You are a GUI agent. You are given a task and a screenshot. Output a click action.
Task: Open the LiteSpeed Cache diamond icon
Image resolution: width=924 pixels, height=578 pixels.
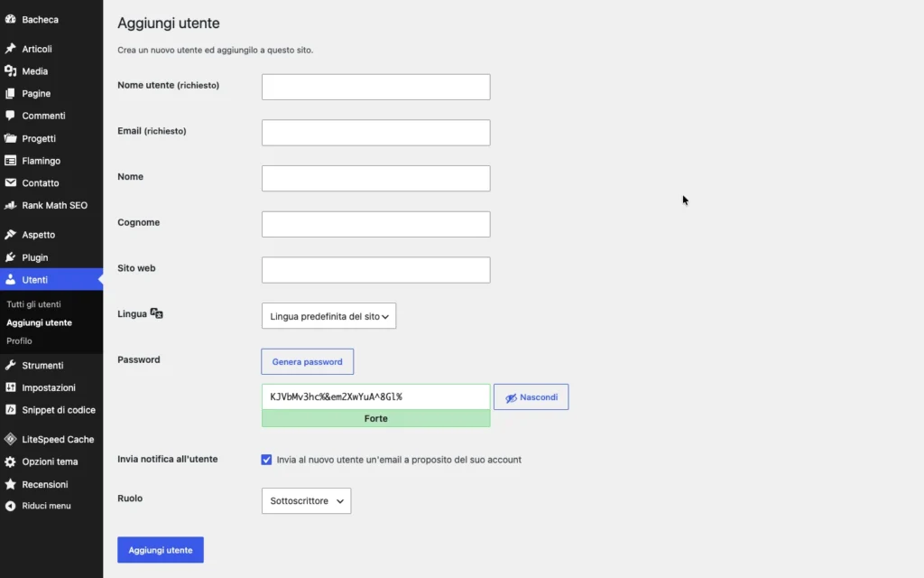[10, 440]
